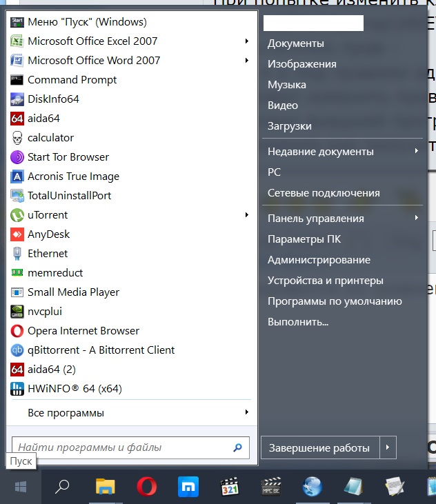Open Сетевые подключения
Image resolution: width=436 pixels, height=504 pixels.
tap(324, 193)
